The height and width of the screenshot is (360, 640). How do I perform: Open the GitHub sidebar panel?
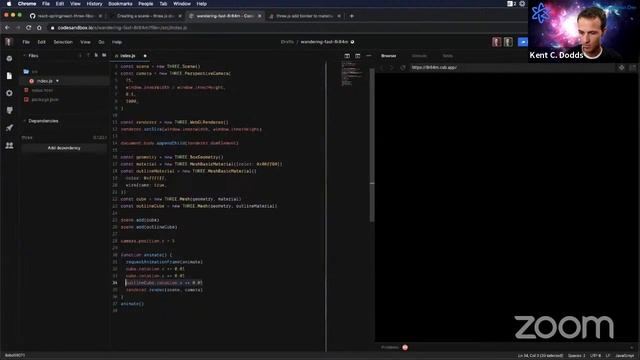click(x=9, y=111)
